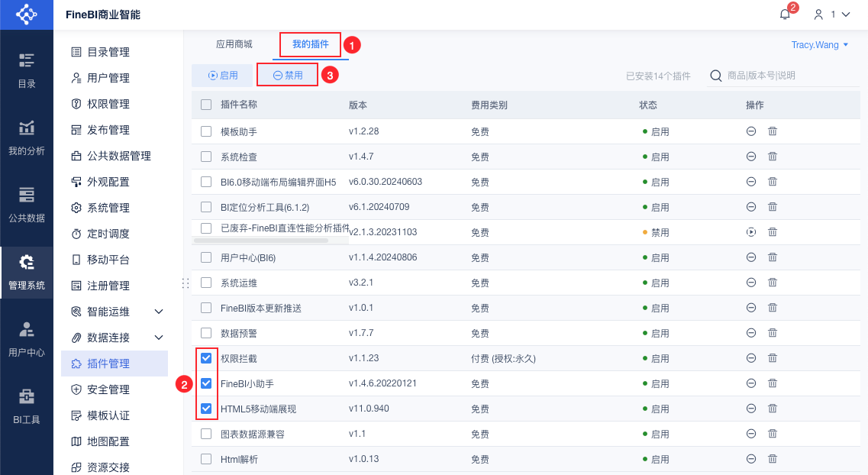Delete the 已废弃-FineBI直连性能分析插件 row

pyautogui.click(x=773, y=232)
